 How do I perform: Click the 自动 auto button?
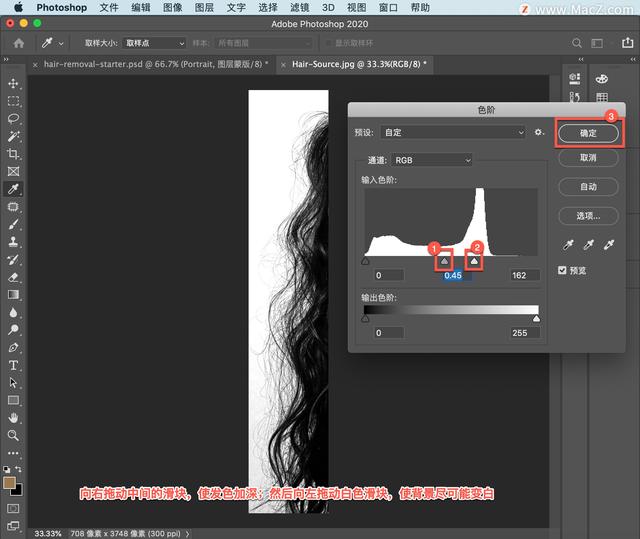588,187
